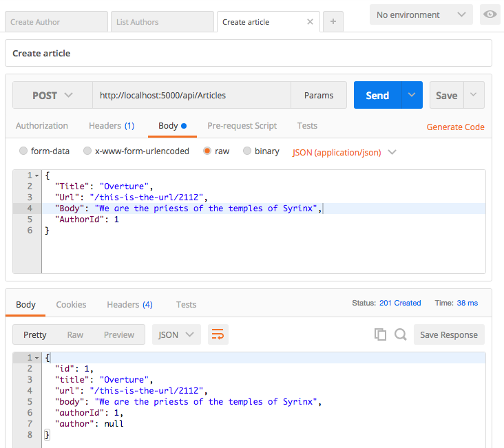Screen dimensions: 504x448
Task: Click response line "authorId": 1
Action: (89, 413)
